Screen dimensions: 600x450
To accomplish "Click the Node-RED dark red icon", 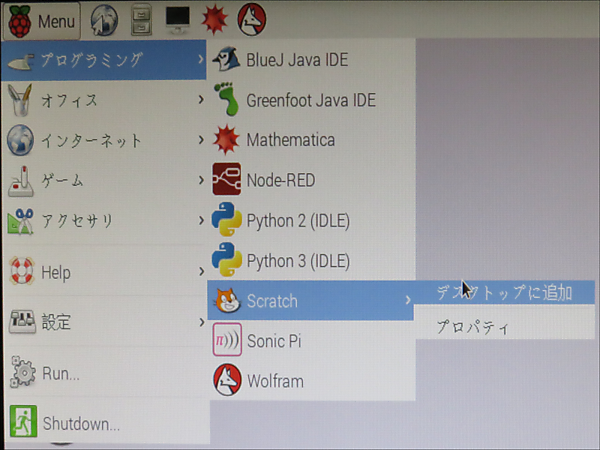I will 227,179.
